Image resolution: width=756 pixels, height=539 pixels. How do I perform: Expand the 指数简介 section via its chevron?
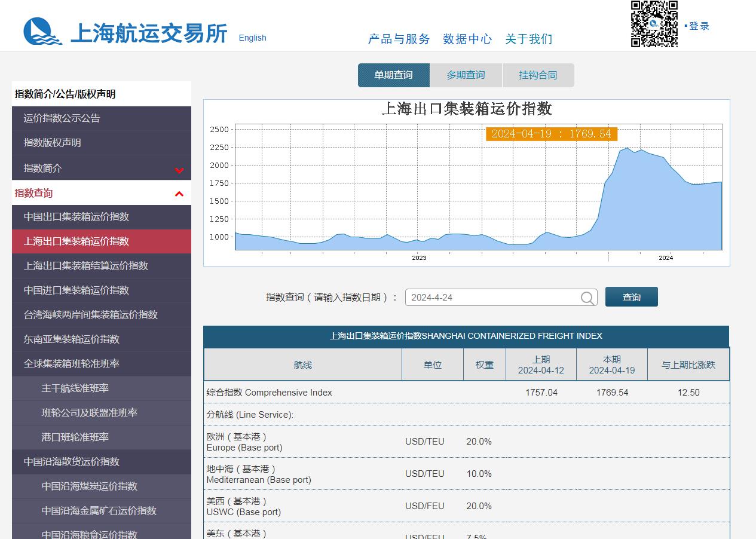tap(179, 170)
